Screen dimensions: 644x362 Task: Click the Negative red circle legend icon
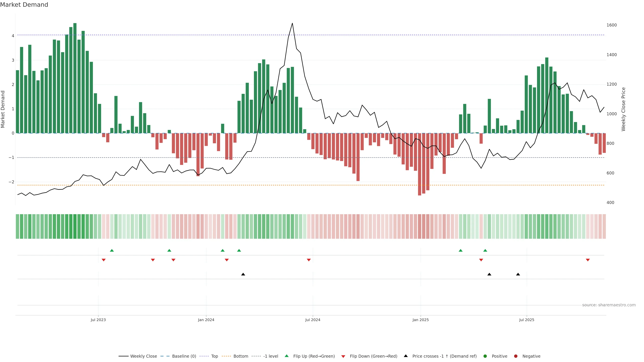(516, 356)
